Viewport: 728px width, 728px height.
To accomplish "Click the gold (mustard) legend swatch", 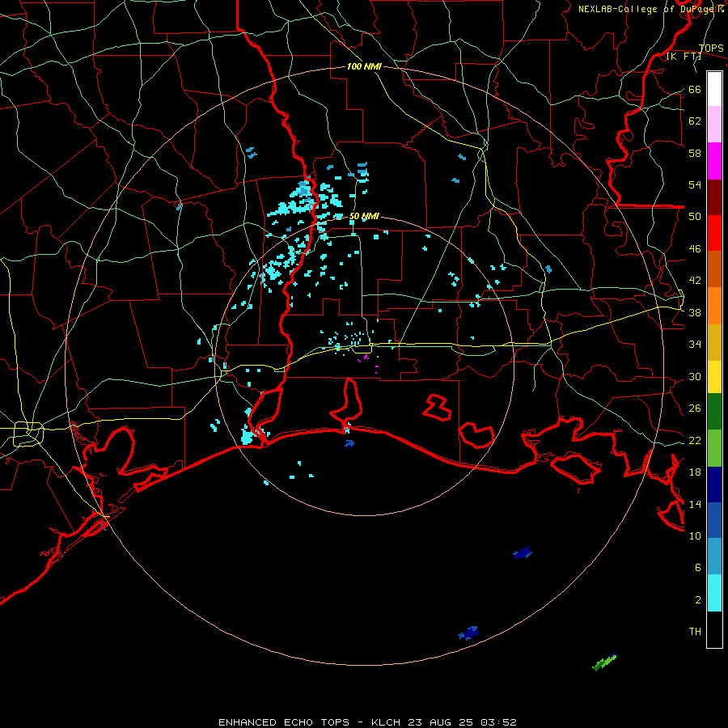I will pos(714,342).
